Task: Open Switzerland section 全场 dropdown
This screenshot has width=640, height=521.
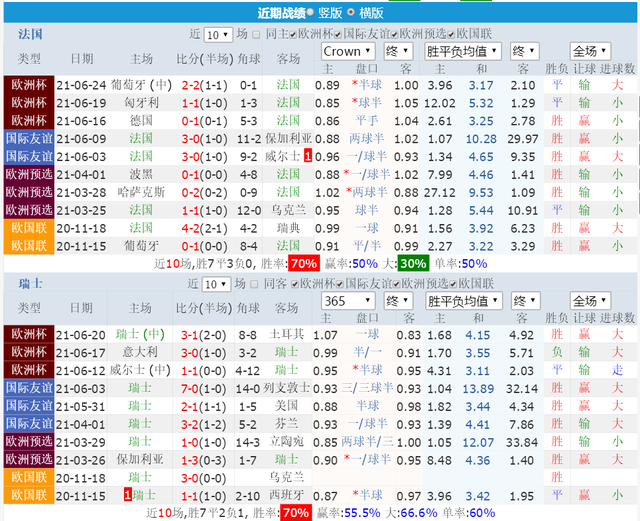Action: 590,301
